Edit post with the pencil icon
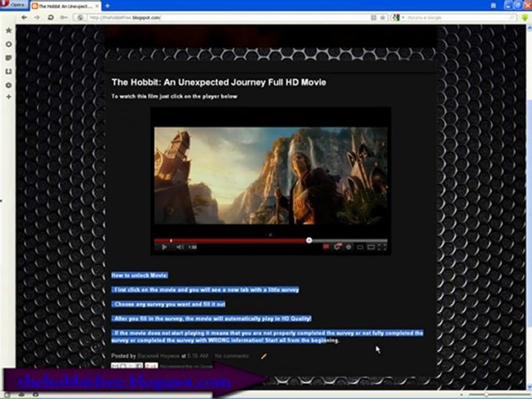Image resolution: width=532 pixels, height=399 pixels. [264, 356]
